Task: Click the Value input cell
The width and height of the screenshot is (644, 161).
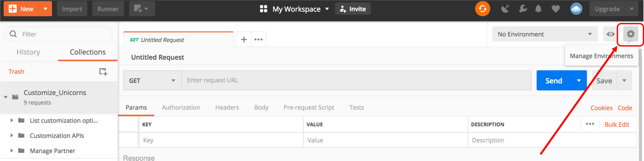Action: coord(385,140)
